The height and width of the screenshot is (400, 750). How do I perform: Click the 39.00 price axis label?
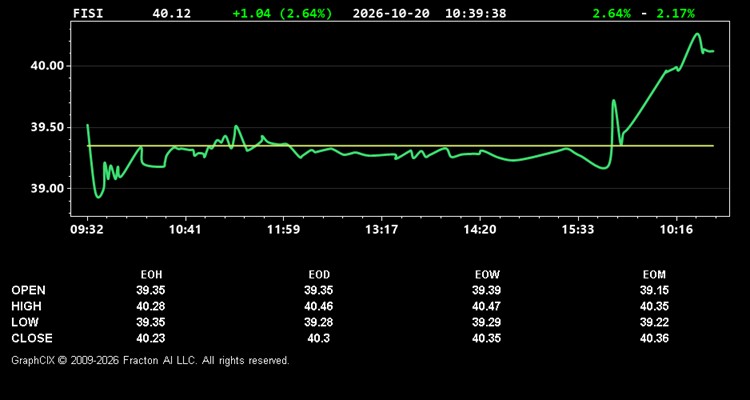47,189
